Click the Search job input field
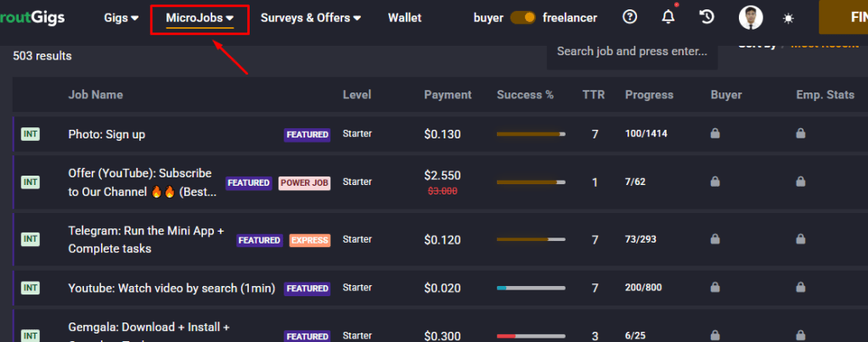 point(632,52)
